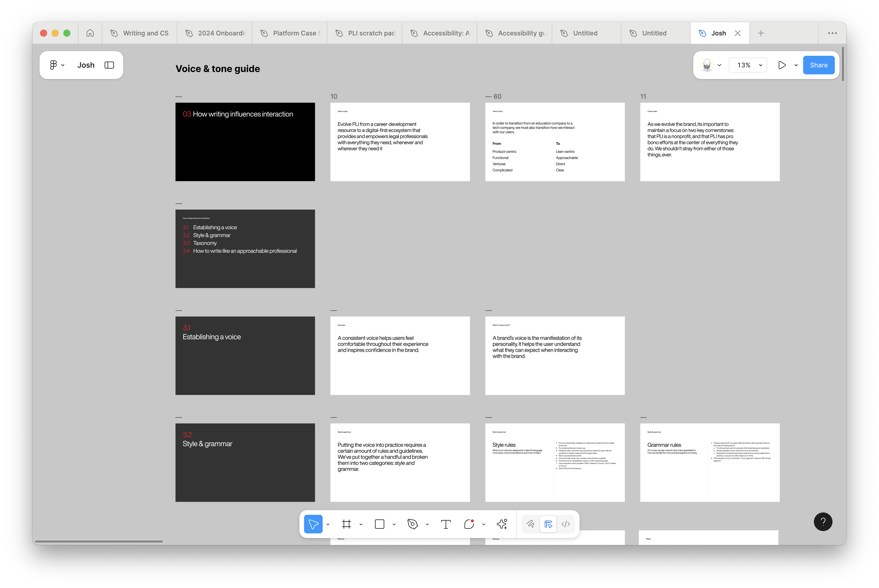Switch to Dev Mode code toggle
The width and height of the screenshot is (879, 588).
click(565, 524)
